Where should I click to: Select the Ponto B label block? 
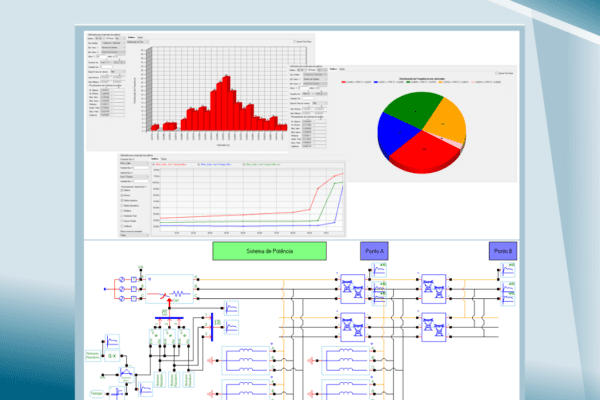503,251
